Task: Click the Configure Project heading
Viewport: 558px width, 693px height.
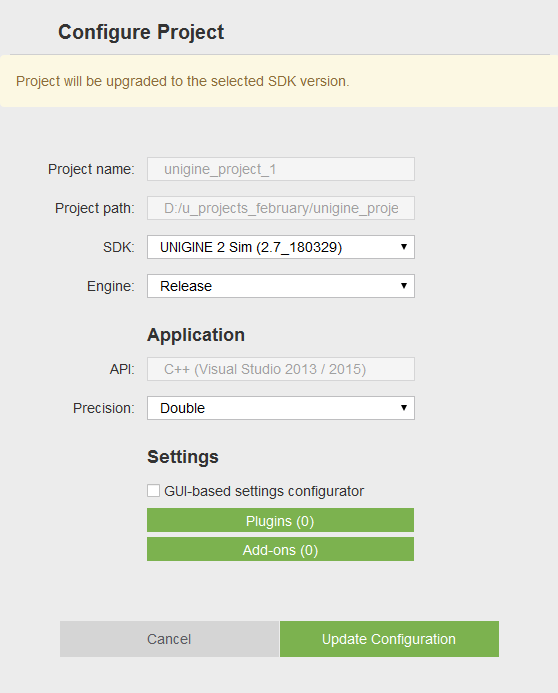Action: tap(141, 32)
